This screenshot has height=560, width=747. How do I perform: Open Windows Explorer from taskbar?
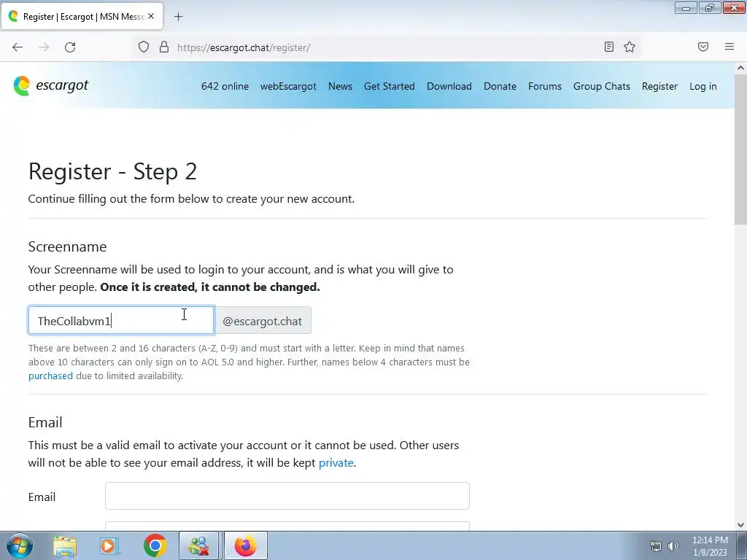tap(65, 545)
